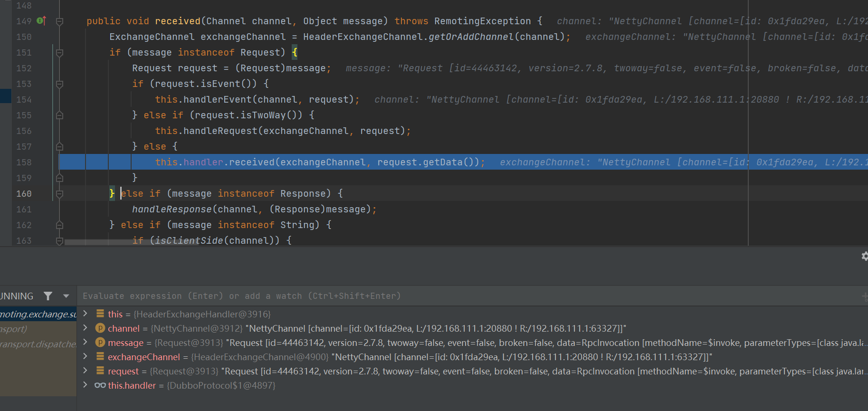Select the 'nsport)' stack frame row
Viewport: 868px width, 411px height.
[x=38, y=328]
